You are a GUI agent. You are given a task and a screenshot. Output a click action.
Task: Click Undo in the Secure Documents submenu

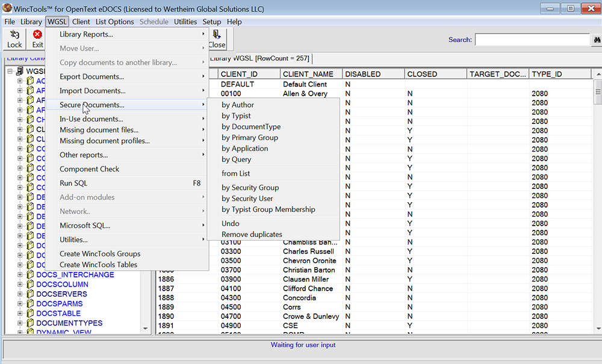click(x=273, y=224)
